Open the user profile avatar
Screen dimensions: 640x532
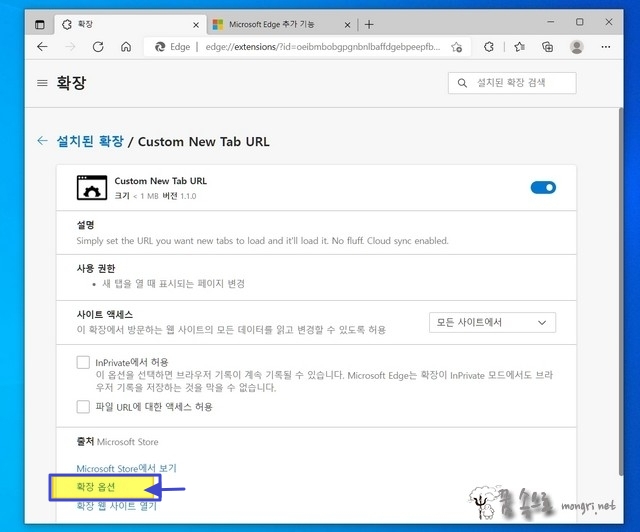(x=576, y=47)
